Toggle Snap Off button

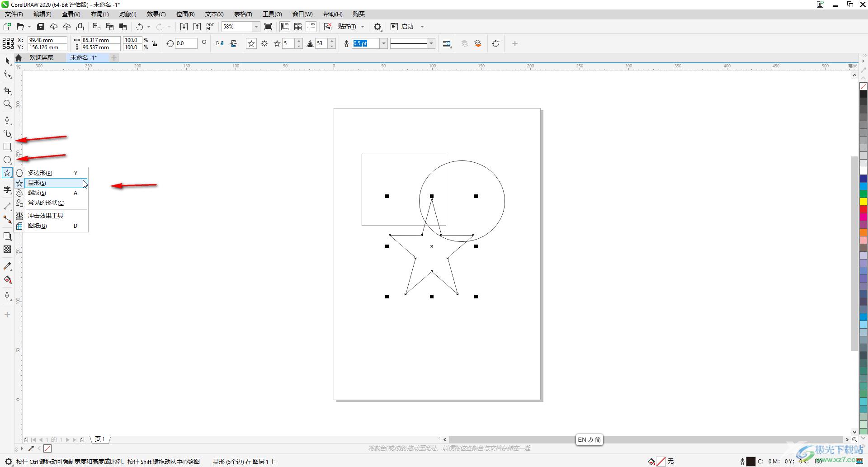(328, 27)
